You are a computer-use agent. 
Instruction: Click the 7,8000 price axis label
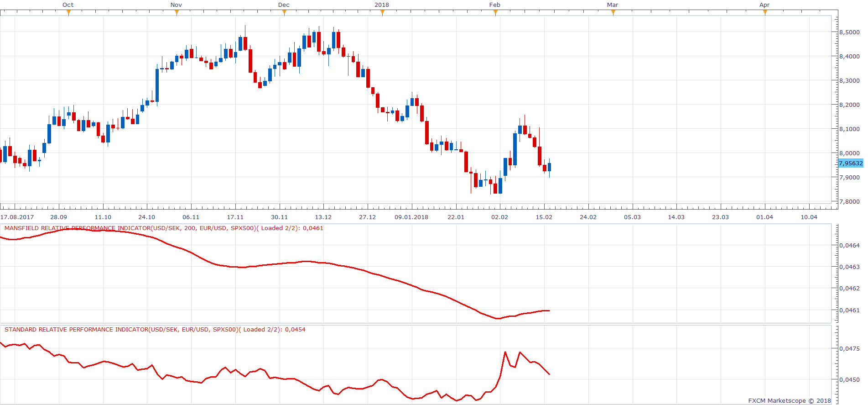pos(849,201)
